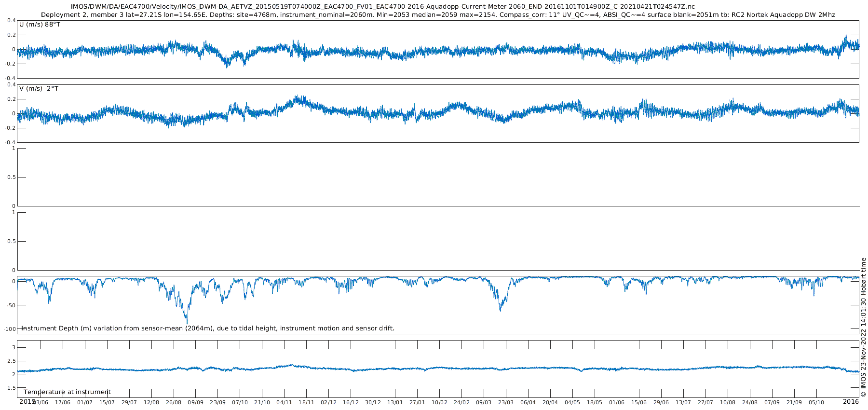This screenshot has width=868, height=410.
Task: Select the '21/09' date tick label
Action: pyautogui.click(x=795, y=402)
